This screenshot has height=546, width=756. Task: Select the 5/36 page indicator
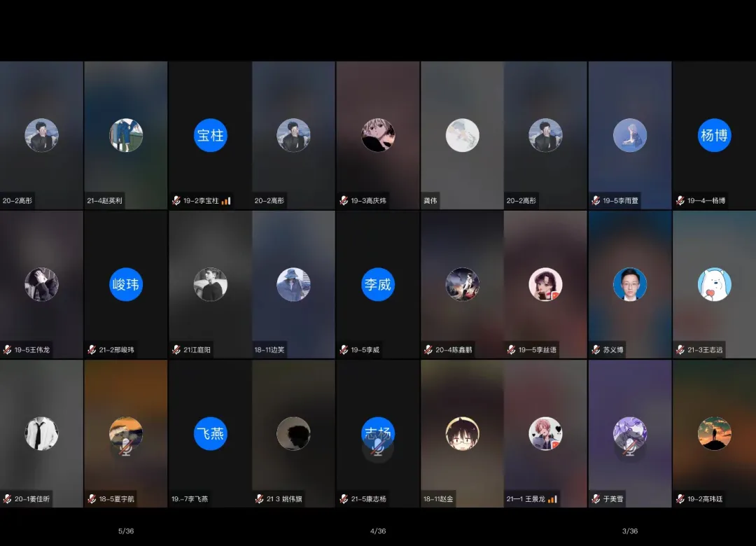click(x=126, y=531)
